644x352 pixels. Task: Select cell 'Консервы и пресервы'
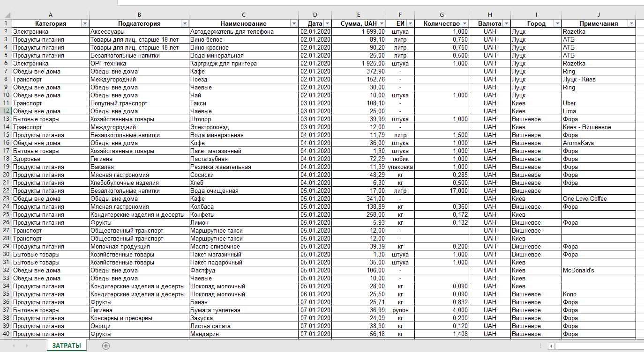[139, 318]
